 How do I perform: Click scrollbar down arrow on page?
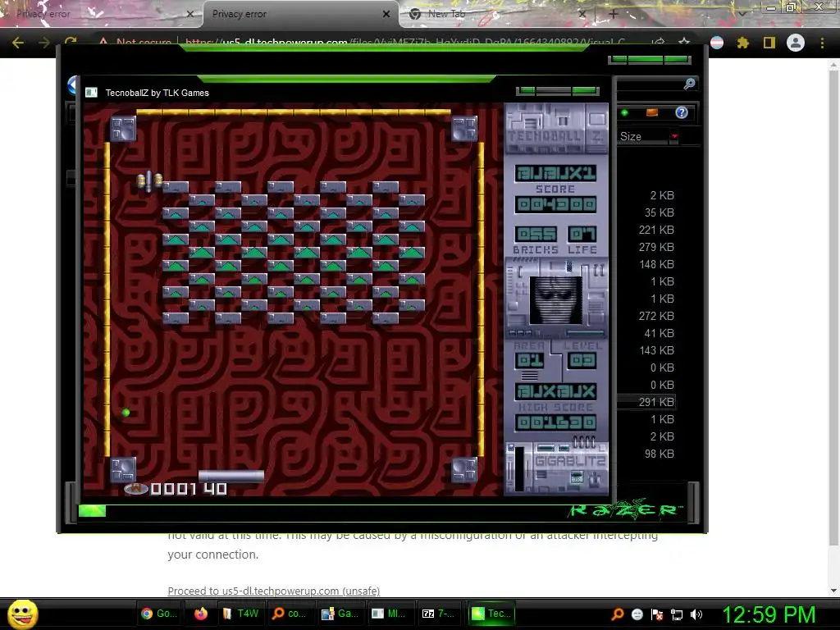[833, 591]
